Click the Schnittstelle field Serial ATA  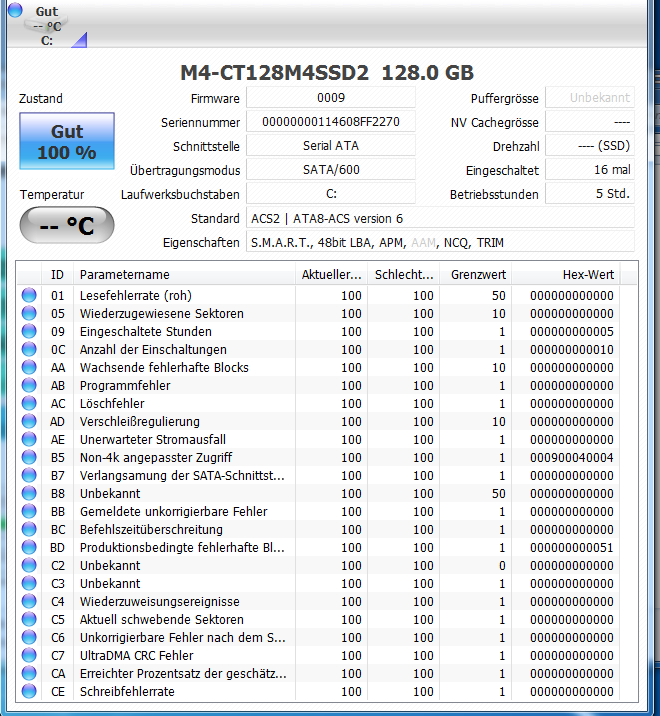pyautogui.click(x=331, y=146)
